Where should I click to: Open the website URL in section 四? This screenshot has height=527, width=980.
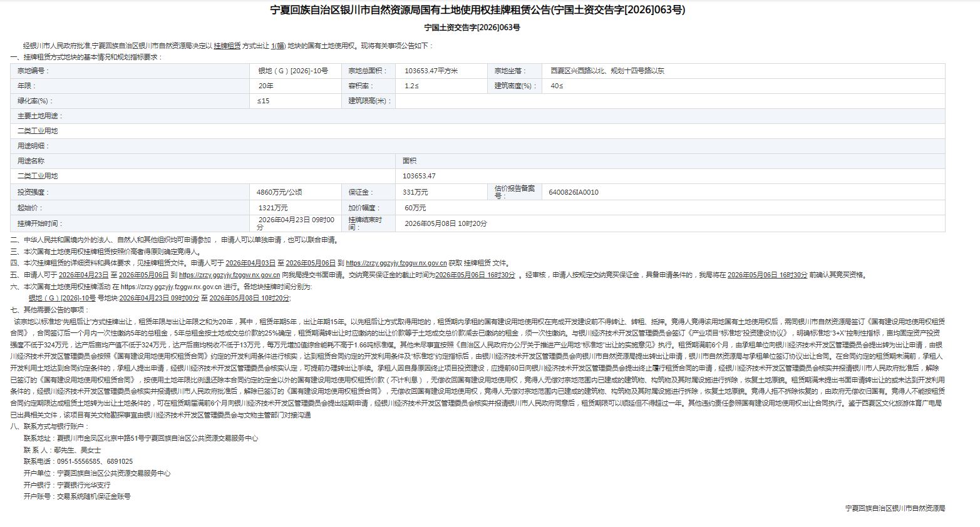(396, 263)
